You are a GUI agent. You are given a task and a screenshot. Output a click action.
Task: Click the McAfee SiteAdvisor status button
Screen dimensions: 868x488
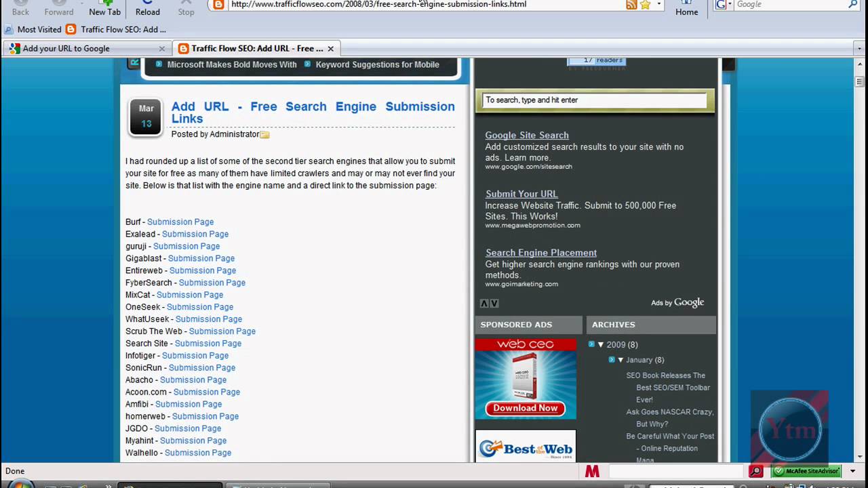pos(807,471)
